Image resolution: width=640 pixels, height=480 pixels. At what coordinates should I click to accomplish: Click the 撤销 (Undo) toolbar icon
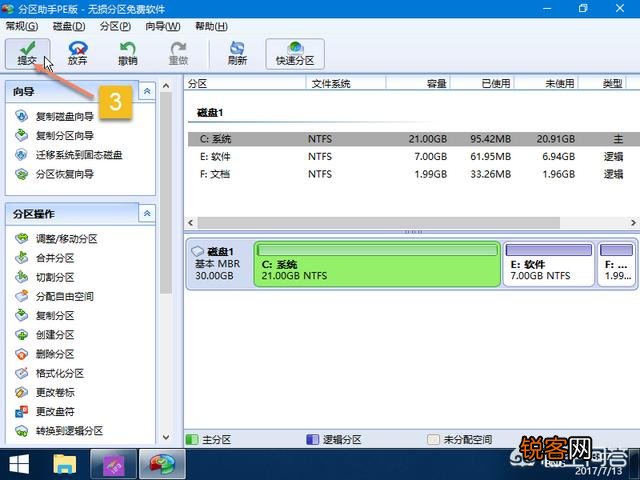128,53
